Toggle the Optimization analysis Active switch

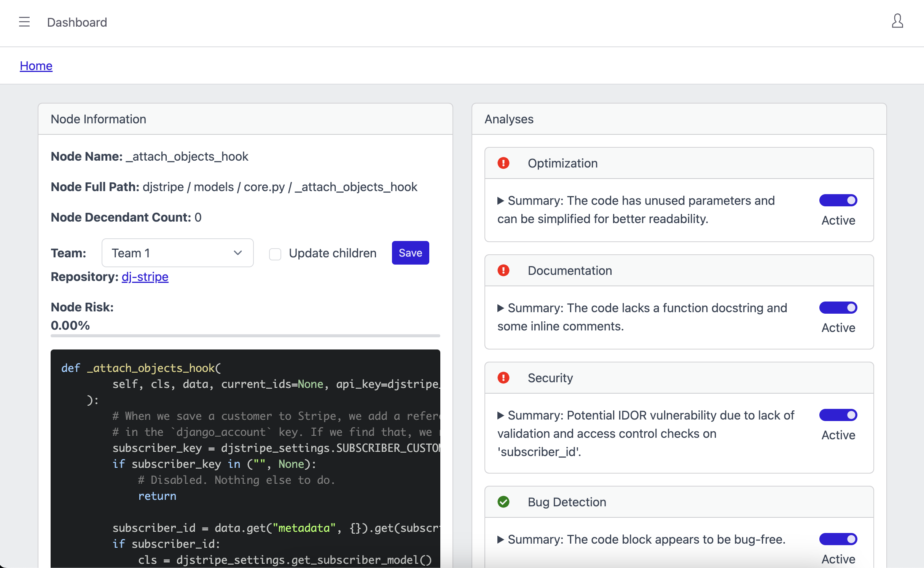(838, 200)
